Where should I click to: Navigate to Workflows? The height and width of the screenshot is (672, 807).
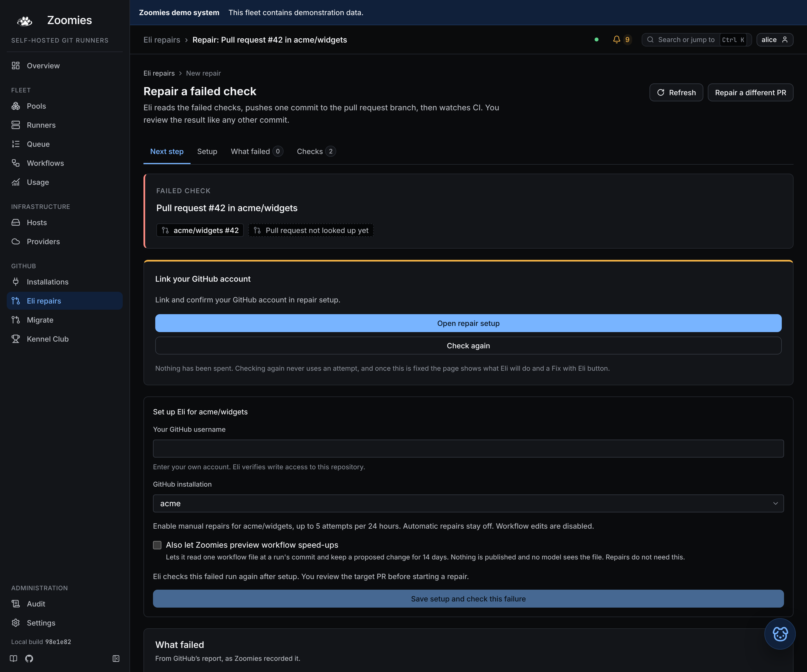(64, 163)
